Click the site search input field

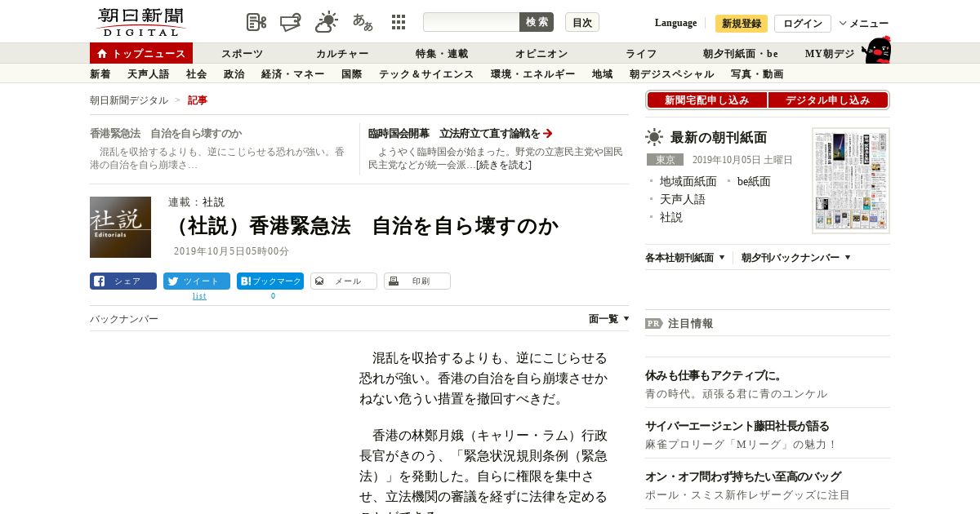[x=471, y=22]
